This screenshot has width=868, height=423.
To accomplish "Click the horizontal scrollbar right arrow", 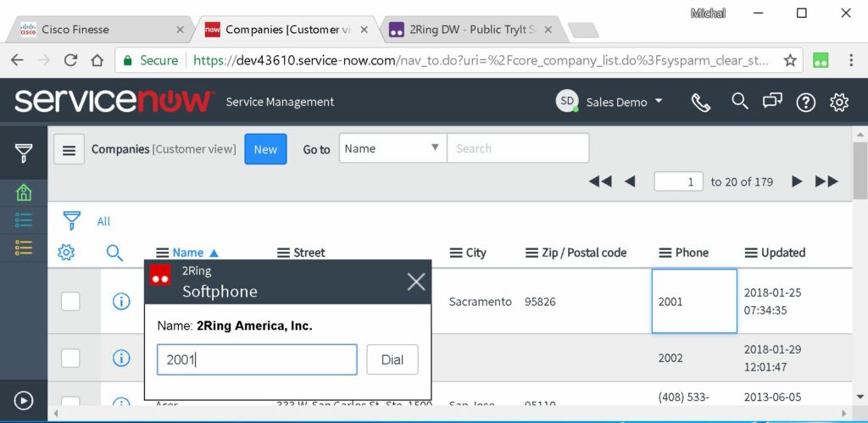I will pos(844,413).
